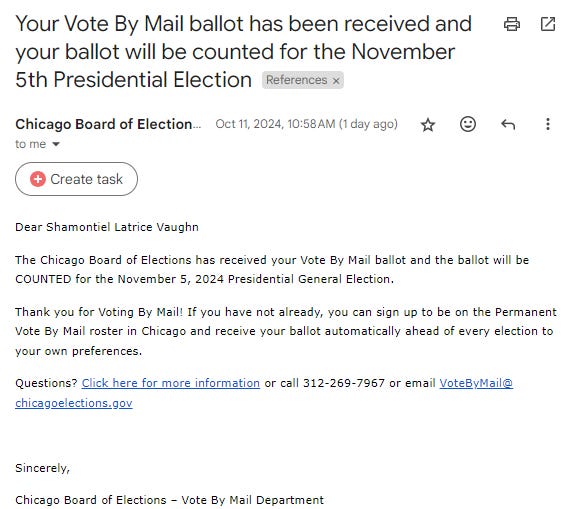Remove the References label with its x
Image resolution: width=566 pixels, height=509 pixels.
pyautogui.click(x=336, y=81)
